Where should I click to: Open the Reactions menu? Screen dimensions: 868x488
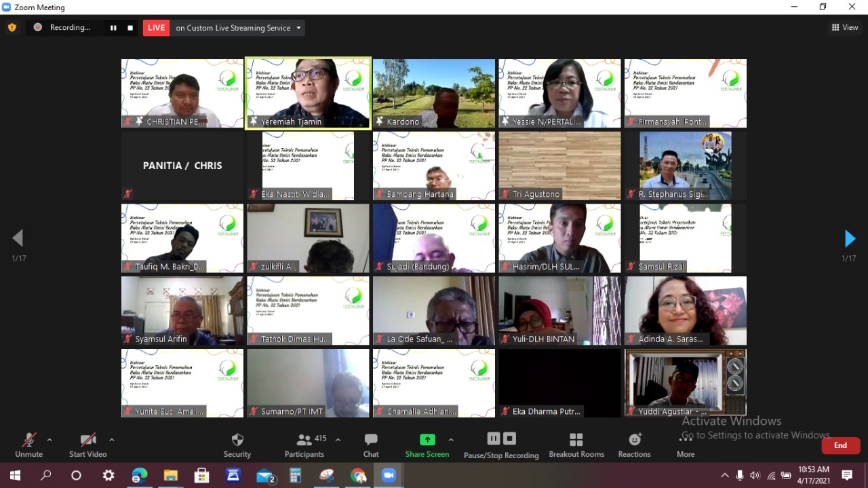point(634,445)
